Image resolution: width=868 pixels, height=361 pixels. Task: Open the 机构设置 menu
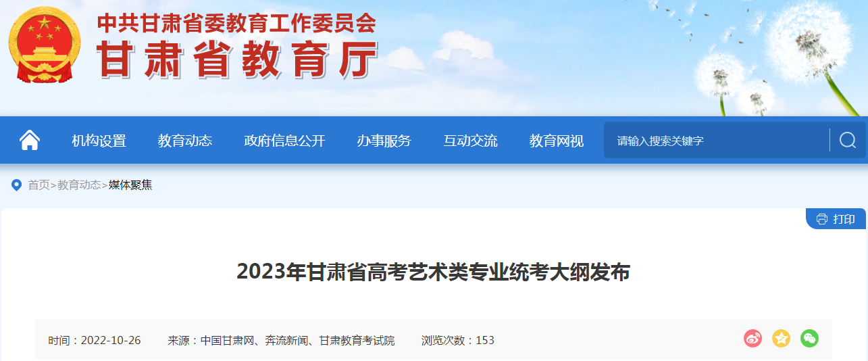tap(99, 141)
